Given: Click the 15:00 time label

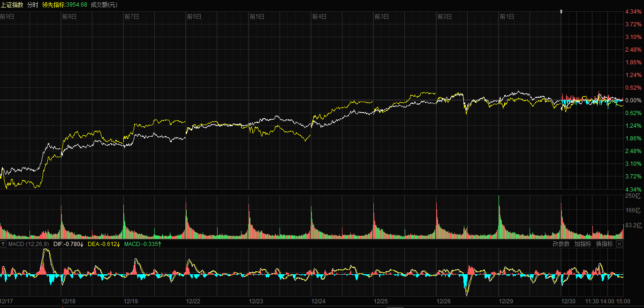Looking at the screenshot, I should click(x=623, y=301).
